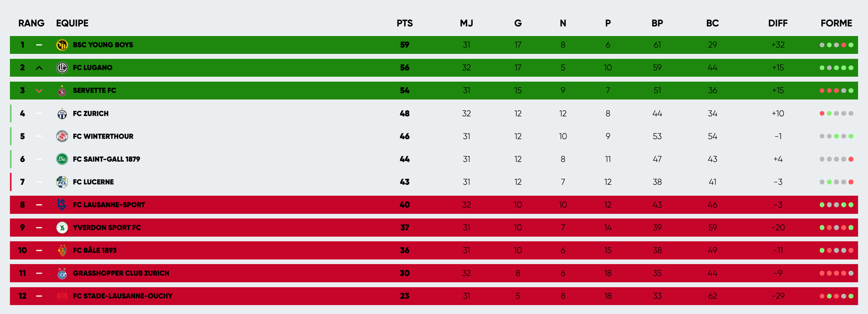Click the red down chevron beside Servette's rank
Image resolution: width=868 pixels, height=314 pixels.
click(x=39, y=91)
